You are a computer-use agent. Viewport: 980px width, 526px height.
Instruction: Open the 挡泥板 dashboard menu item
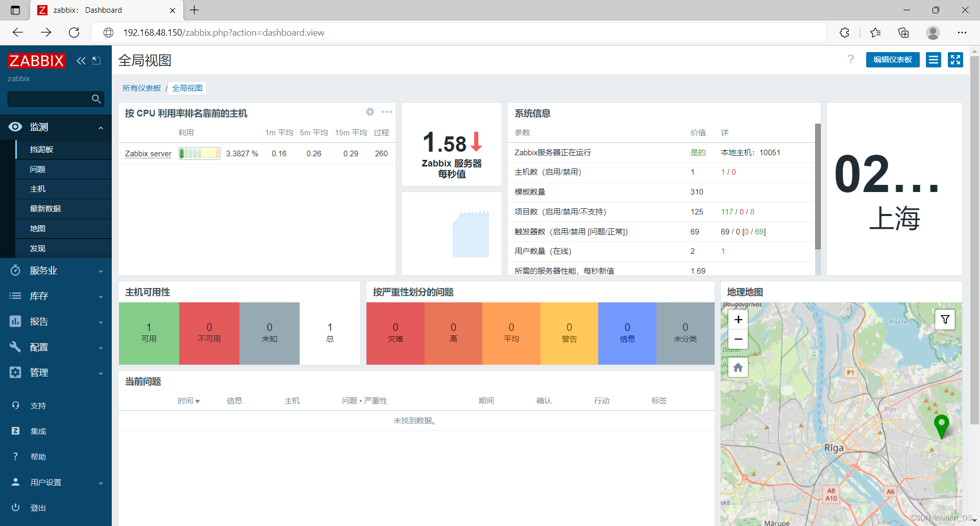point(63,149)
